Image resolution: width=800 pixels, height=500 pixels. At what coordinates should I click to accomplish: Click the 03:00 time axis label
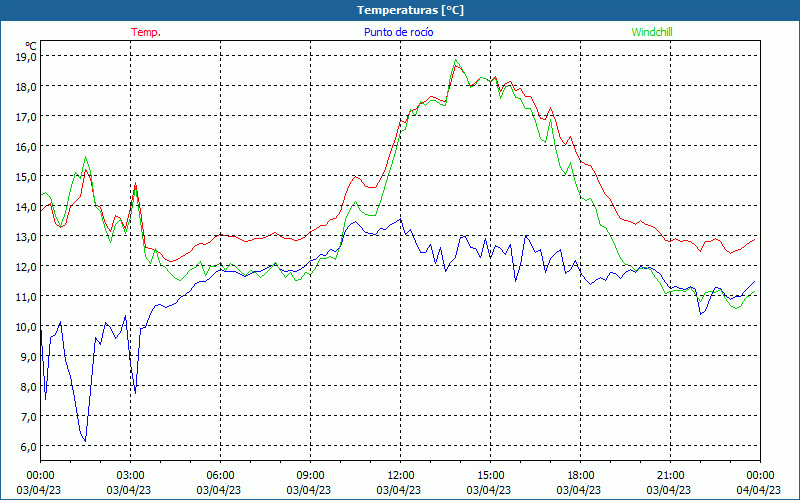(x=131, y=476)
